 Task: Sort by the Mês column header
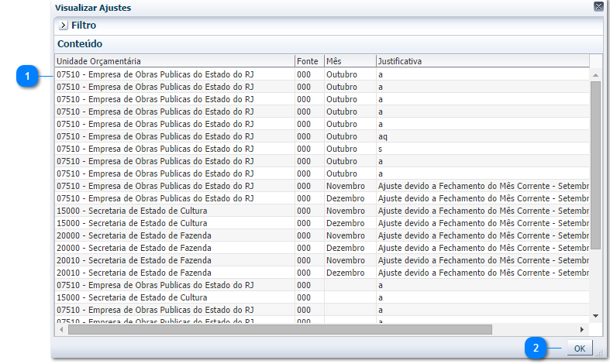[x=350, y=60]
